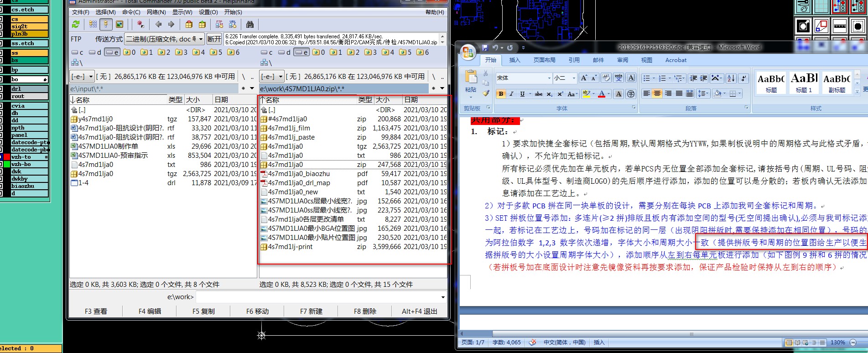Click the pack files gift-box icon
Viewport: 868px width, 353px height.
(x=189, y=24)
